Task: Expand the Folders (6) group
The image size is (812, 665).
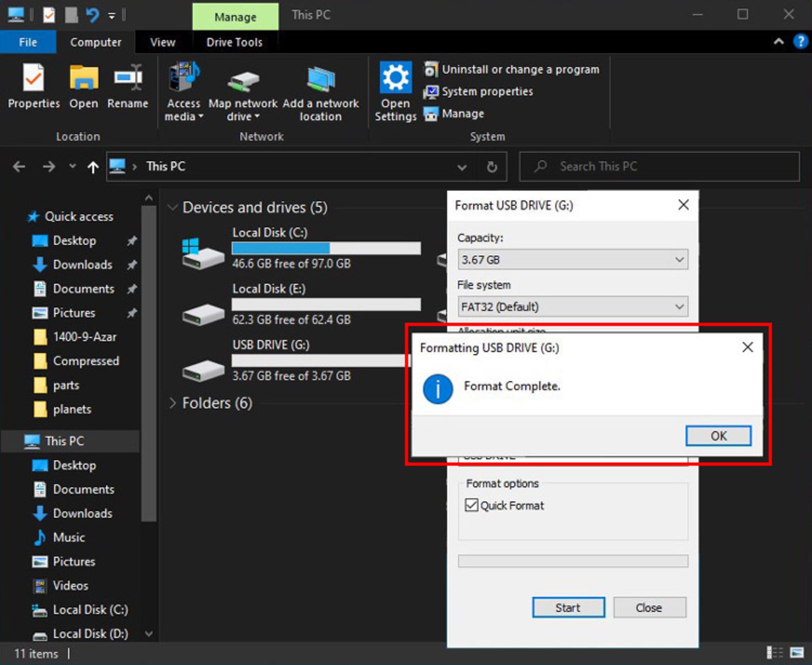Action: pyautogui.click(x=172, y=403)
